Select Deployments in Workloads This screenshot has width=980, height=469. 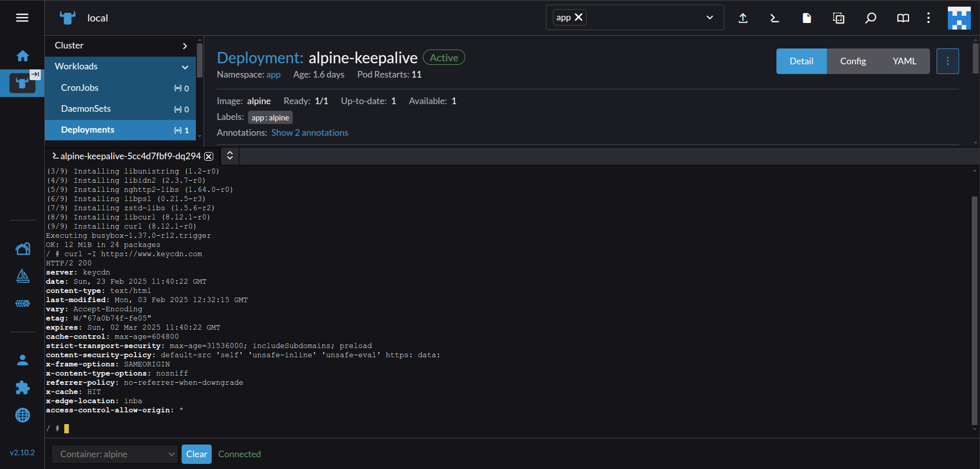click(120, 130)
